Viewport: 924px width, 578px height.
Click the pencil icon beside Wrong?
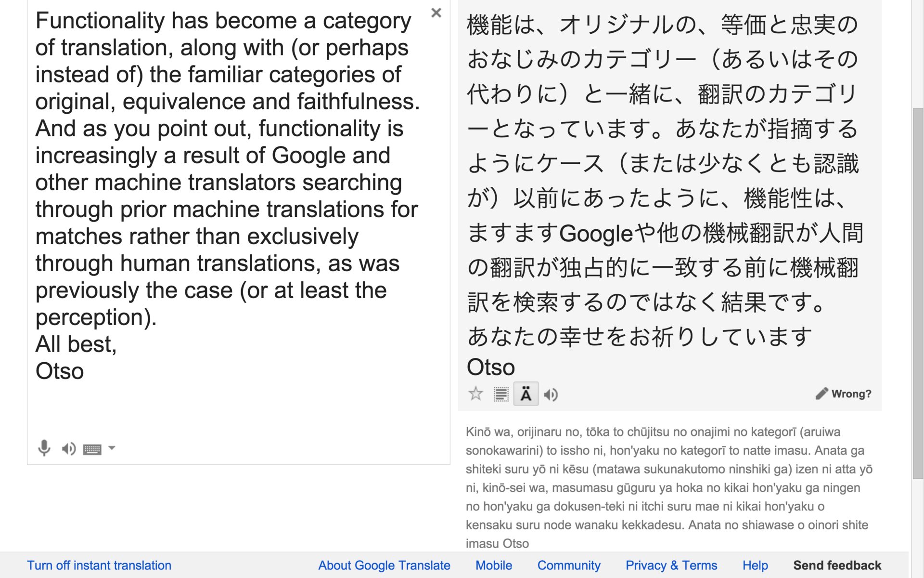(x=821, y=394)
